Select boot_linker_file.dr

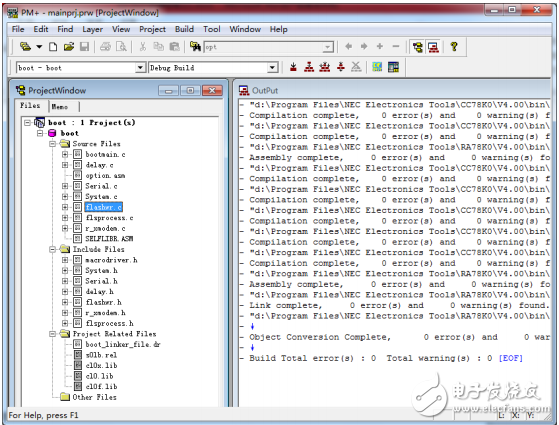pyautogui.click(x=123, y=344)
